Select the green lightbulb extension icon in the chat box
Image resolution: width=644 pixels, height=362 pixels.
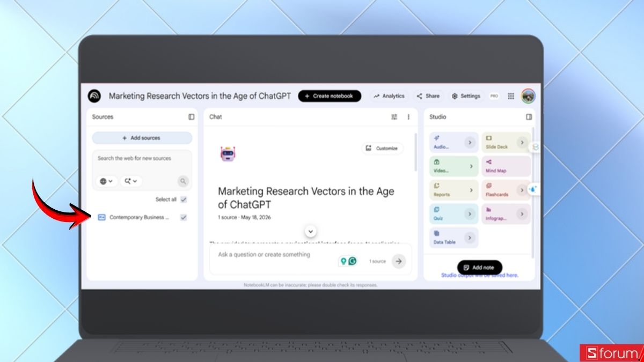[342, 261]
